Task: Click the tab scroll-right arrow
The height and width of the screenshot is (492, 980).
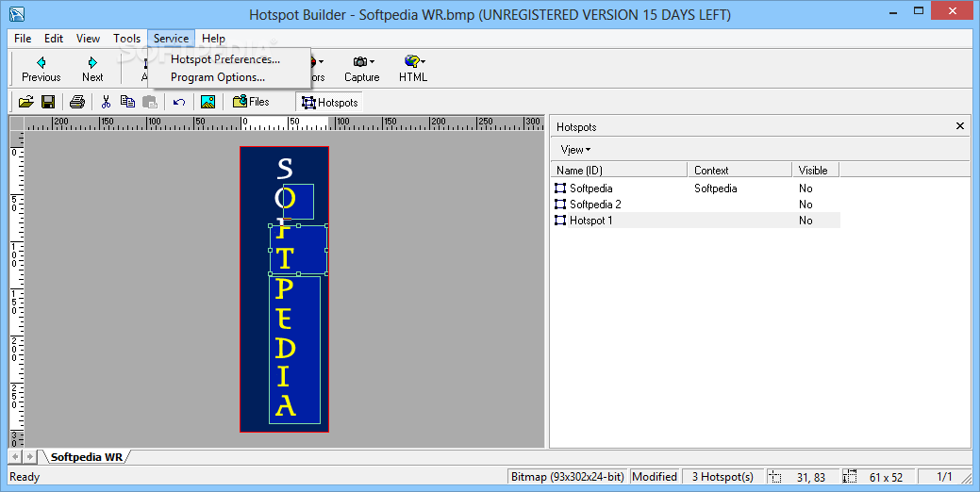Action: [29, 456]
